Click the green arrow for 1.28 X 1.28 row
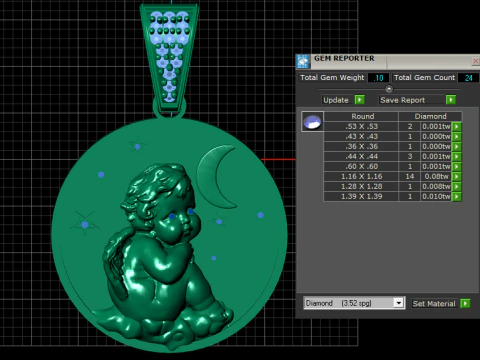This screenshot has width=480, height=360. pyautogui.click(x=457, y=186)
